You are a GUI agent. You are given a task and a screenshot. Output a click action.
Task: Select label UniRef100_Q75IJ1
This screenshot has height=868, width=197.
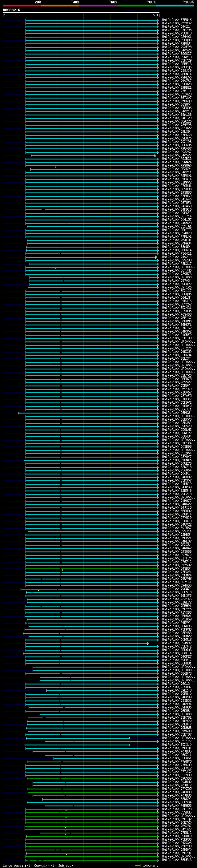point(176,91)
